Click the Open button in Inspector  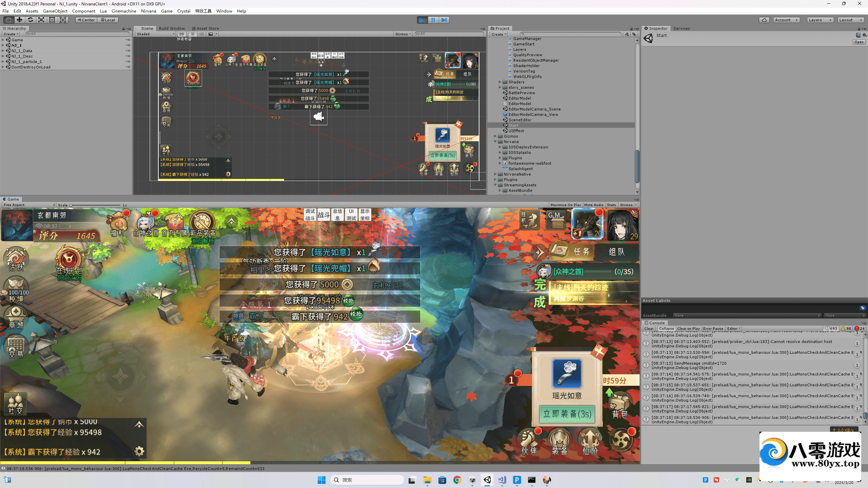point(859,42)
